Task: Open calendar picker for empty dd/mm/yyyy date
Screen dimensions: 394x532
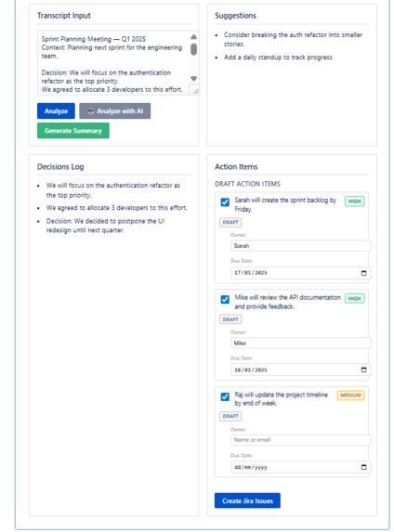Action: click(363, 467)
